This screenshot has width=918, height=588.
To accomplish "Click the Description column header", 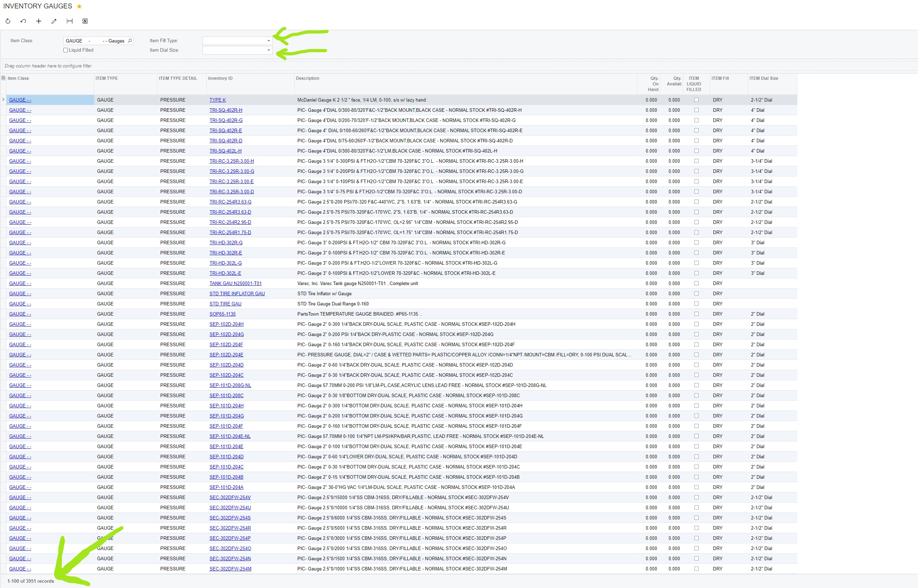I will point(307,78).
